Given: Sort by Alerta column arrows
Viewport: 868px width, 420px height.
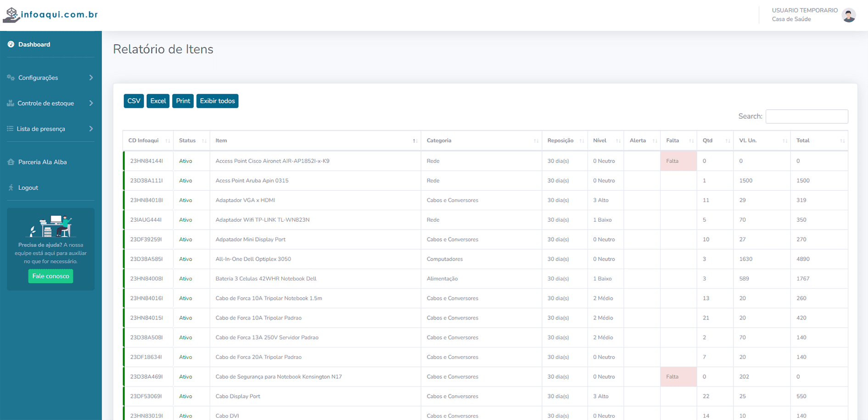Looking at the screenshot, I should [x=655, y=141].
